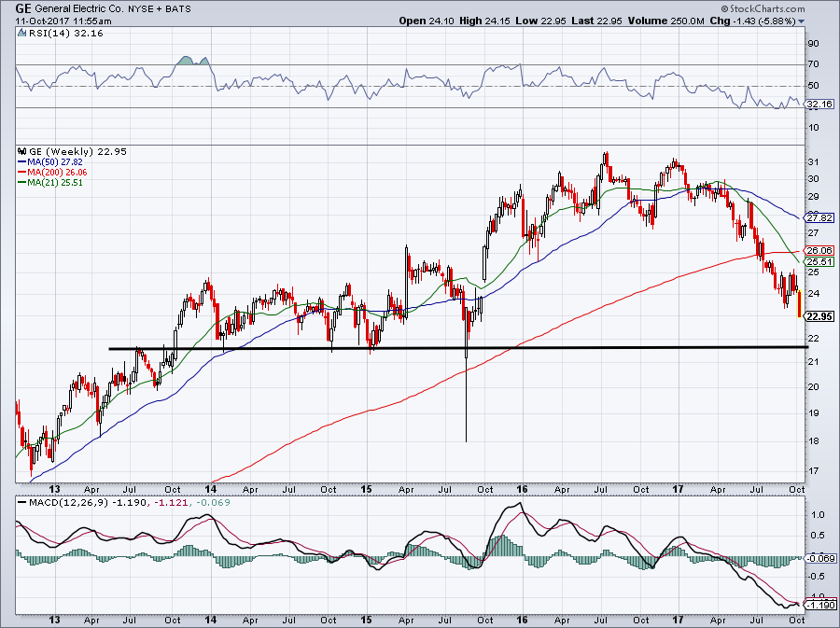This screenshot has width=840, height=628.
Task: Select the RSI(14) 32.16 indicator label
Action: click(x=66, y=34)
